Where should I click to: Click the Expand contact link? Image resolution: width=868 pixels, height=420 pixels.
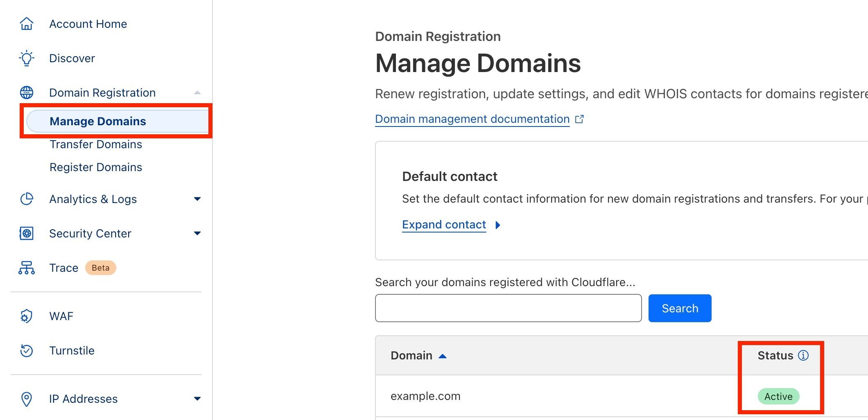click(x=444, y=225)
